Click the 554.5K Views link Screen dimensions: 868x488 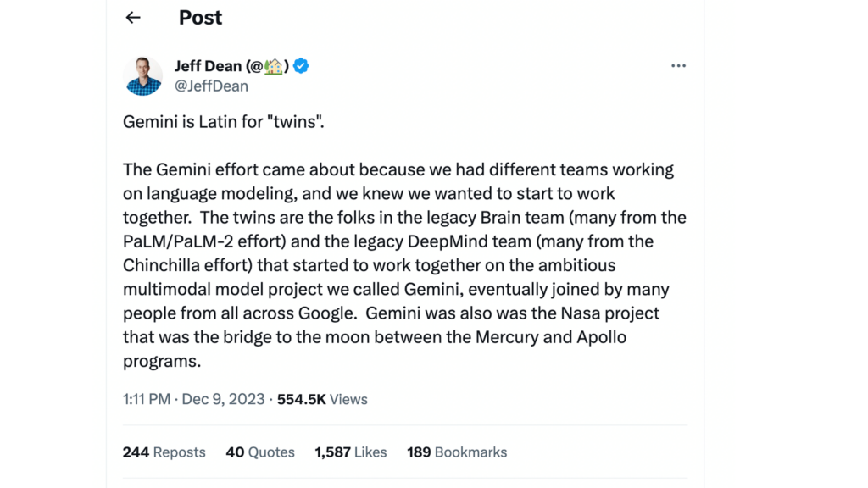322,398
